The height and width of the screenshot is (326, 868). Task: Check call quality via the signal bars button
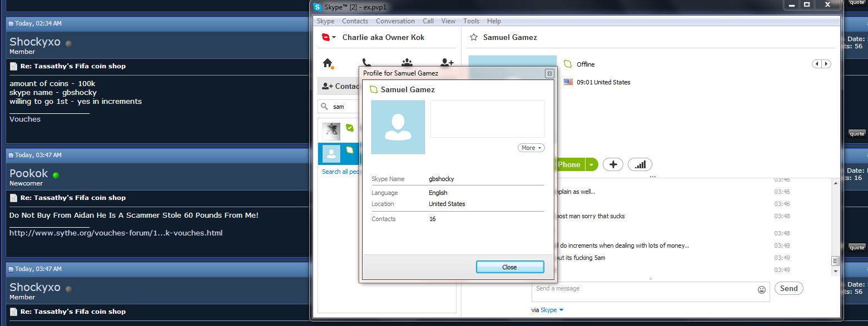coord(640,164)
